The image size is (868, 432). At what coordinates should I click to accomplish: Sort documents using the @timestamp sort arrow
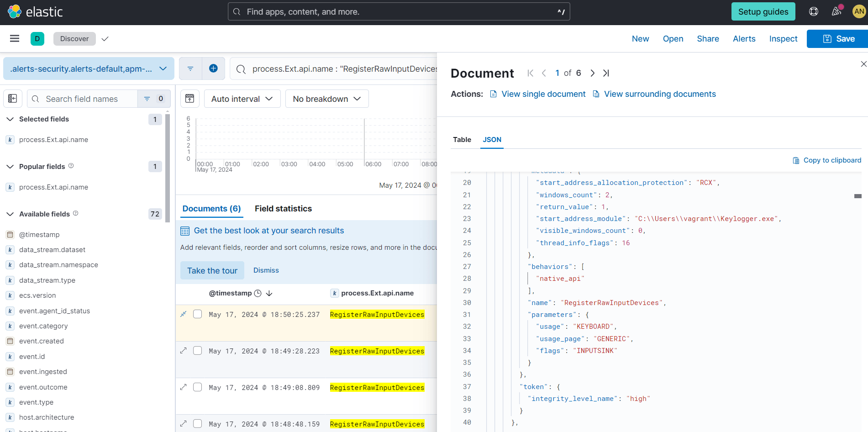[x=269, y=293]
